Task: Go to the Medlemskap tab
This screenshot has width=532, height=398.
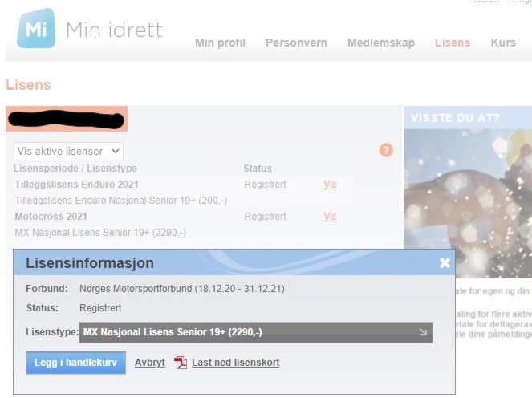Action: click(x=380, y=43)
